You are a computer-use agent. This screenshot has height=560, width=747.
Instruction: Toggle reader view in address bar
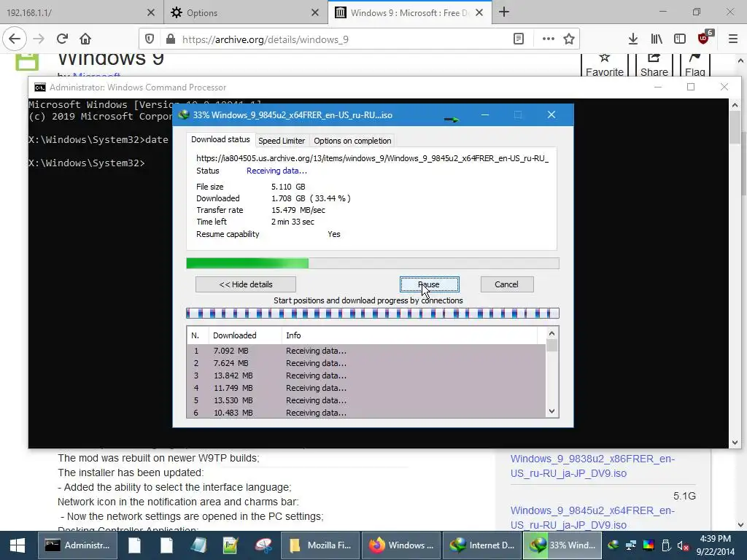[519, 39]
